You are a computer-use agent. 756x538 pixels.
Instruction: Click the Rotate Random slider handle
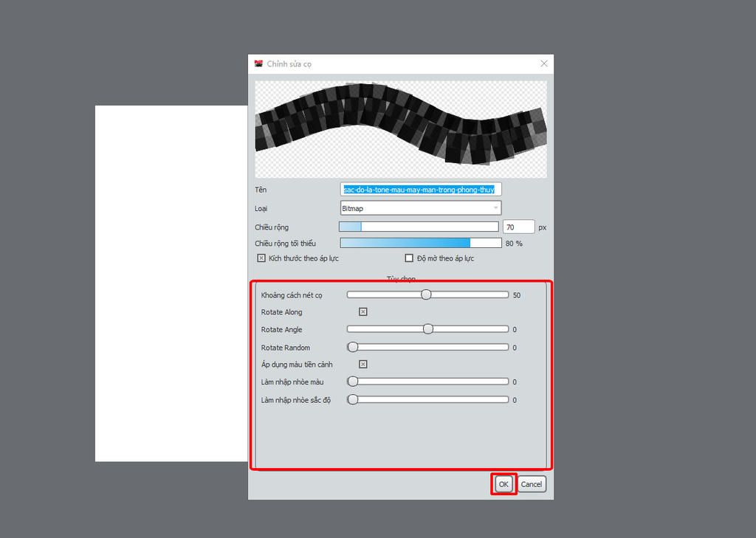[353, 347]
